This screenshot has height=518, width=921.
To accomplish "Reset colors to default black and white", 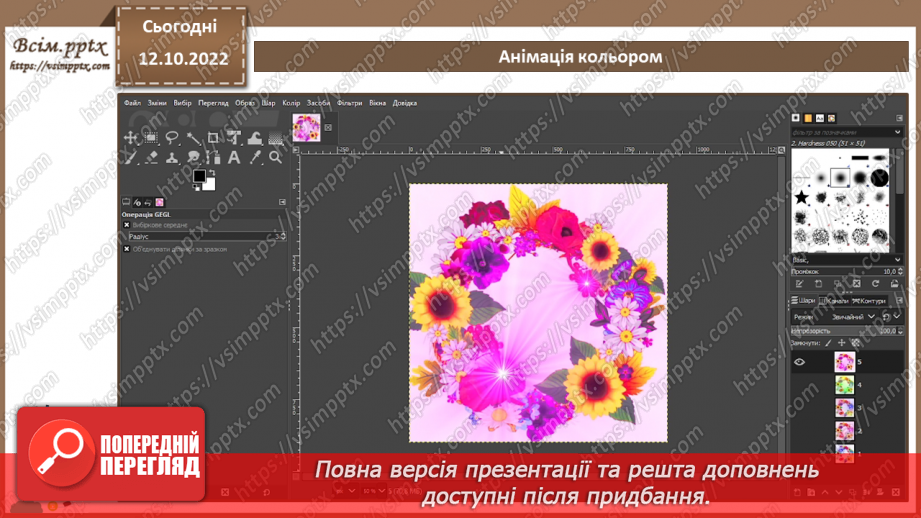I will coord(196,188).
